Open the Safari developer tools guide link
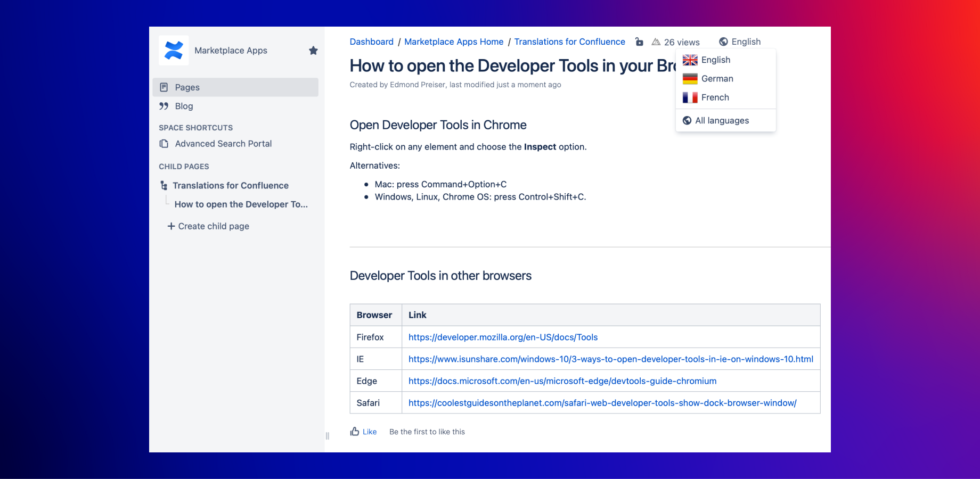This screenshot has width=980, height=479. coord(602,403)
